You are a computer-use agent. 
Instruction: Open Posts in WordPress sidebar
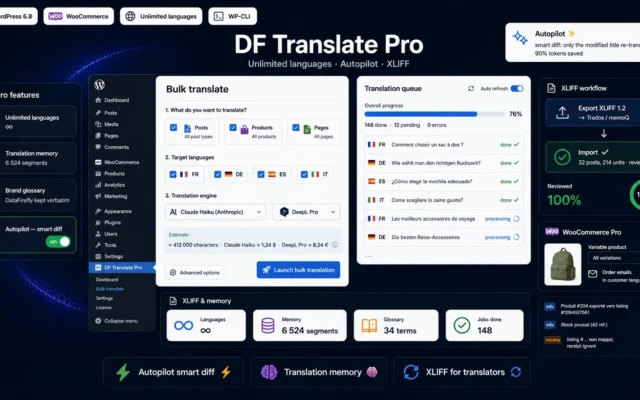coord(106,113)
